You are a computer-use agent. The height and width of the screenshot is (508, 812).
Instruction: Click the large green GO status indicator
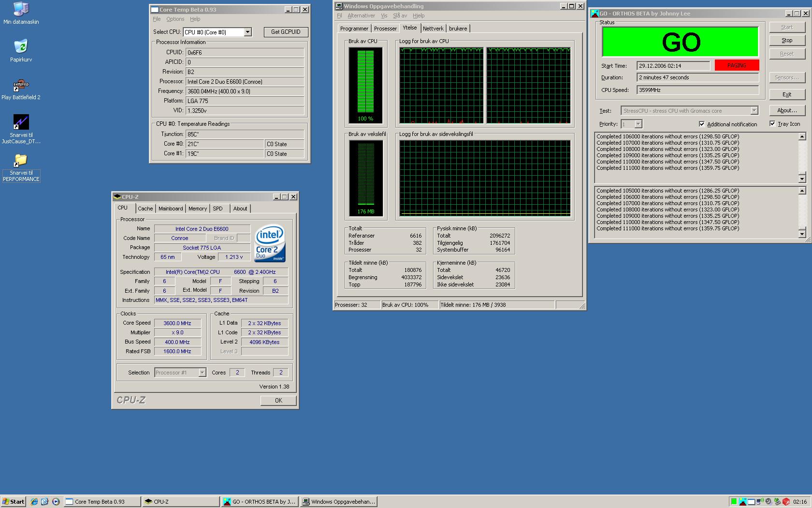pos(681,42)
